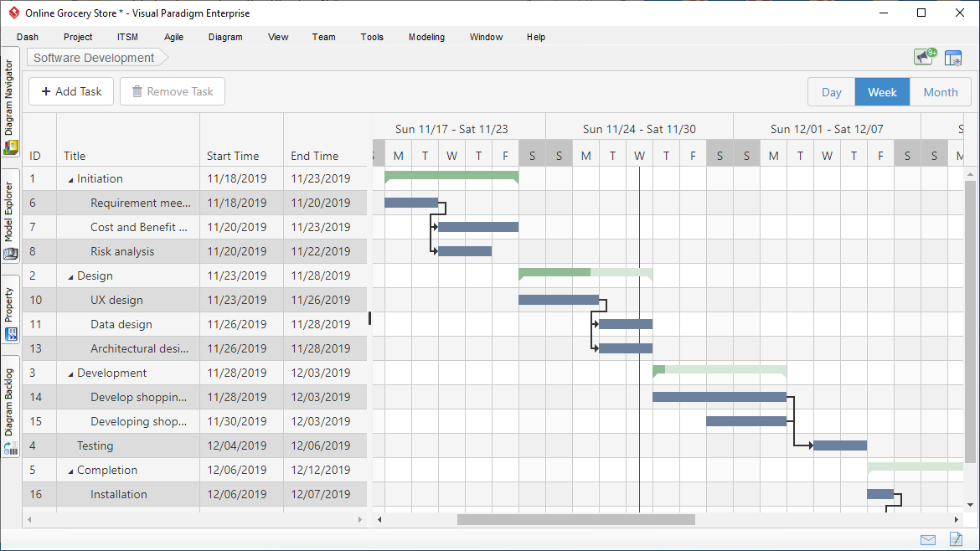The image size is (980, 551).
Task: Click the Add Task button
Action: pyautogui.click(x=70, y=91)
